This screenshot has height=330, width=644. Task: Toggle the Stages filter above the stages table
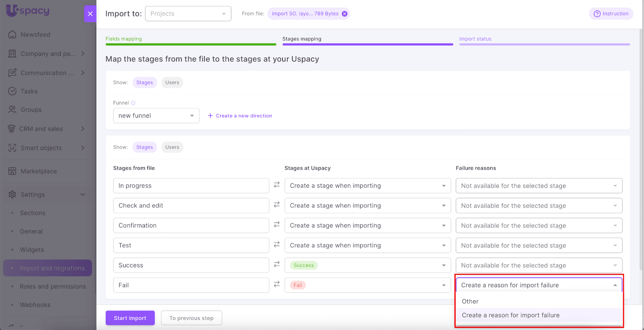pos(144,147)
